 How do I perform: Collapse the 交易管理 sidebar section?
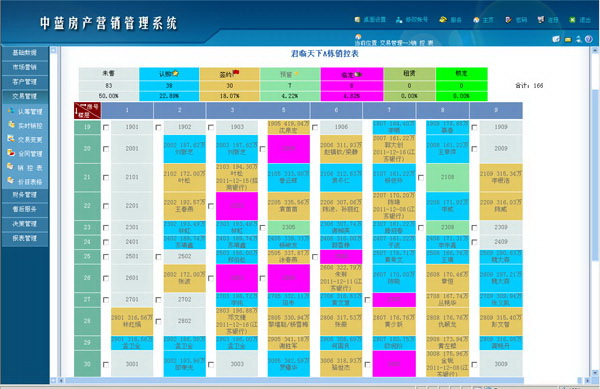[x=25, y=96]
